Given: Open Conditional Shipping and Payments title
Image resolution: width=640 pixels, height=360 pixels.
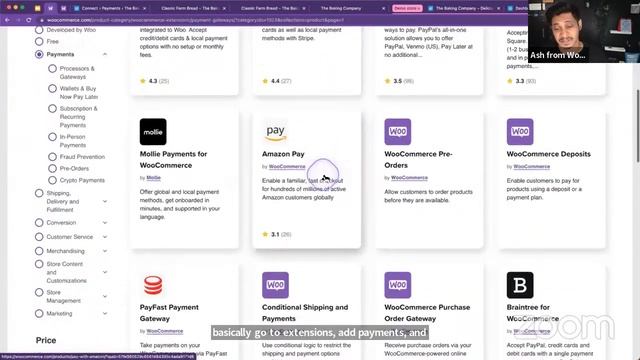Looking at the screenshot, I should click(305, 313).
